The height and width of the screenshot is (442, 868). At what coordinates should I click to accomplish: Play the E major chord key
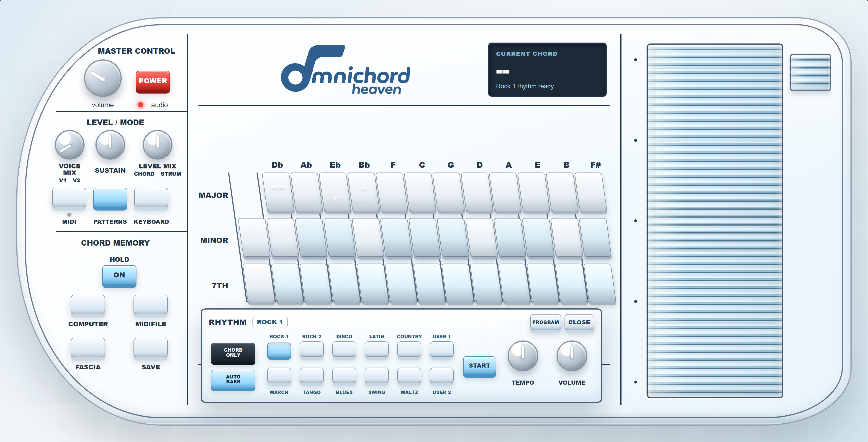(x=534, y=193)
